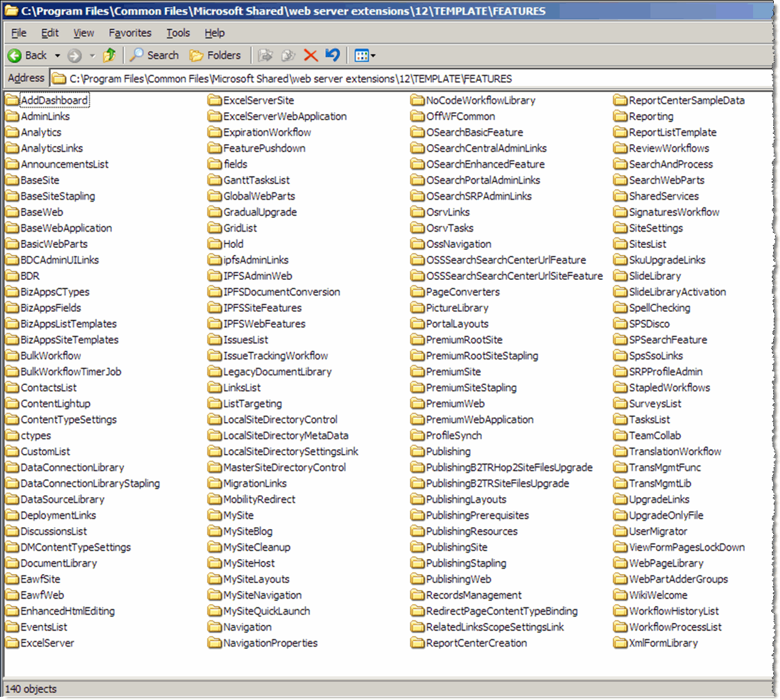Select the BDR folder icon
Image resolution: width=780 pixels, height=700 pixels.
[12, 276]
